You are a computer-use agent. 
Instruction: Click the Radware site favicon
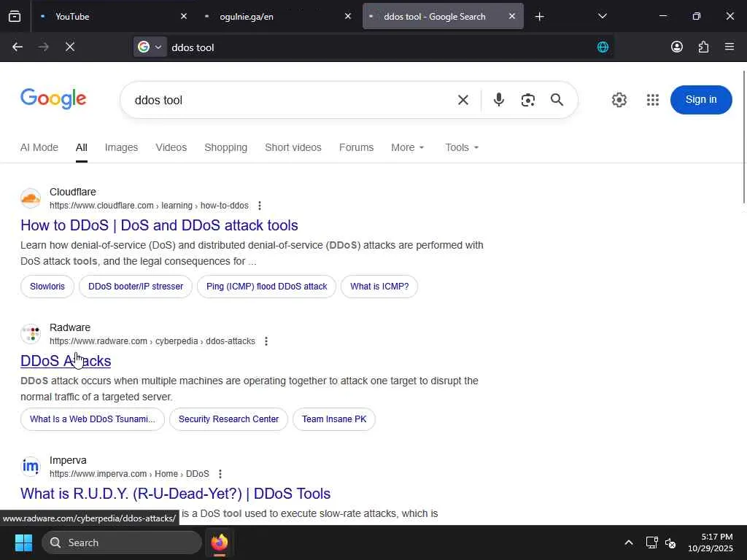pyautogui.click(x=31, y=334)
